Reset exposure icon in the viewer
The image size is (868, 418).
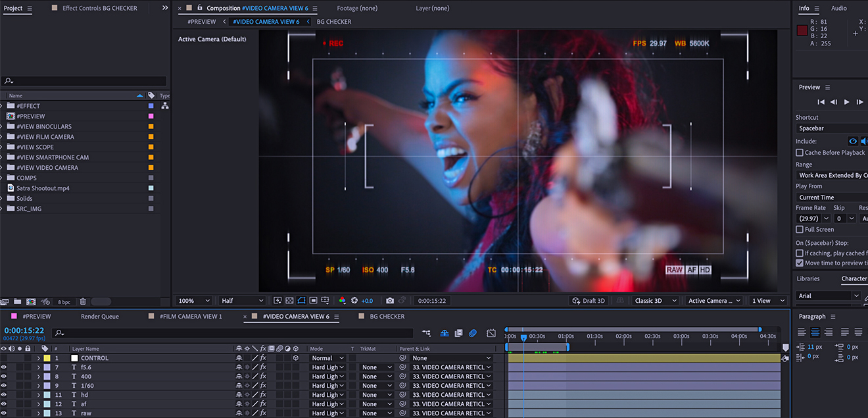[x=354, y=301]
